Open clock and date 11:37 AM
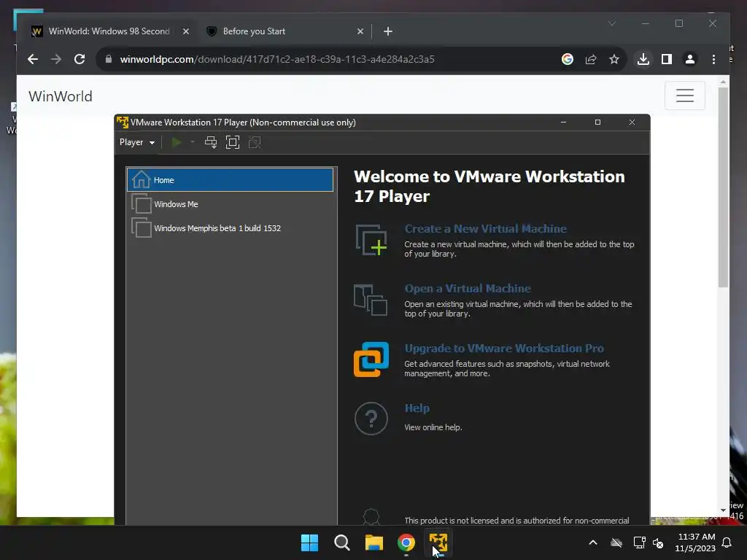This screenshot has height=560, width=747. pyautogui.click(x=695, y=542)
